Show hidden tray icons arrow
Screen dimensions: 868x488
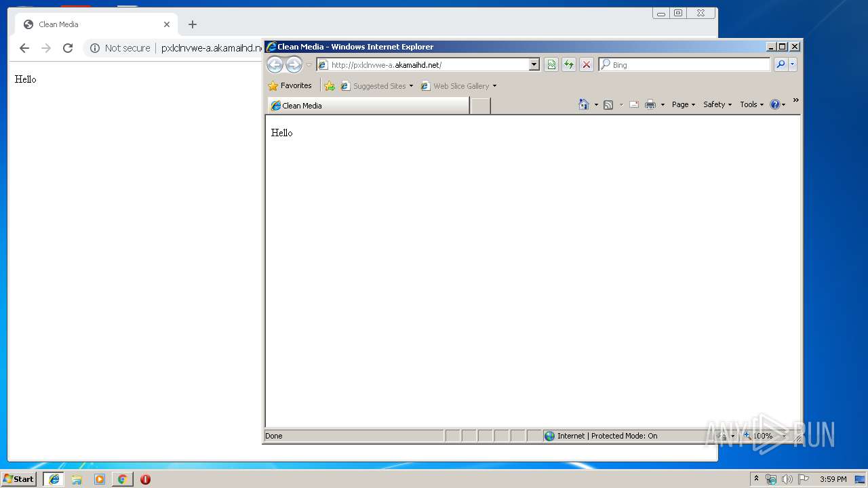click(756, 479)
